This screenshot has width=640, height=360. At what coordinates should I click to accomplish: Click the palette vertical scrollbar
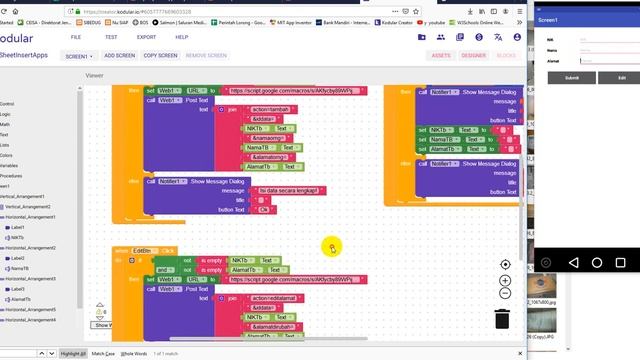(x=80, y=198)
